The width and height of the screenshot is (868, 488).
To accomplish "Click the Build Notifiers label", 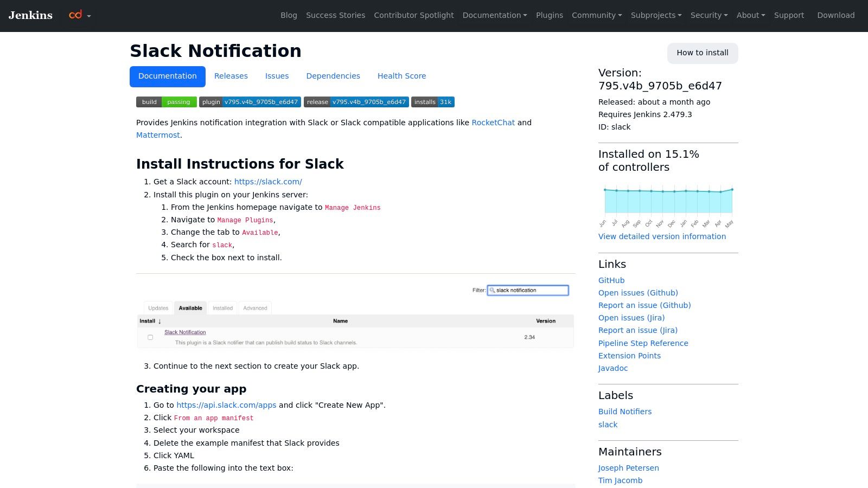I will 625,412.
